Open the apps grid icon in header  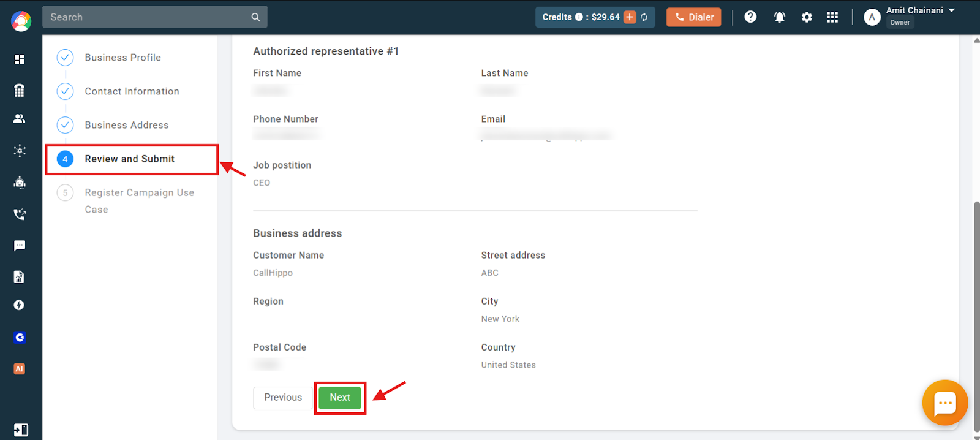click(x=832, y=17)
